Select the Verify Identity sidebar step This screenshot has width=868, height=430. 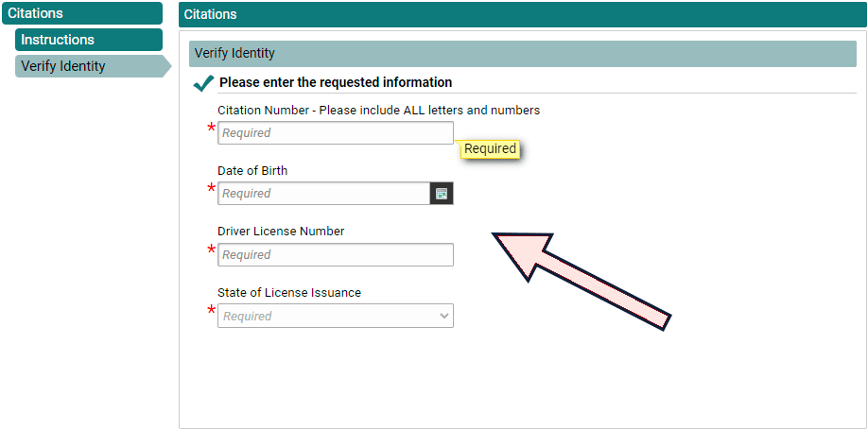tap(88, 66)
